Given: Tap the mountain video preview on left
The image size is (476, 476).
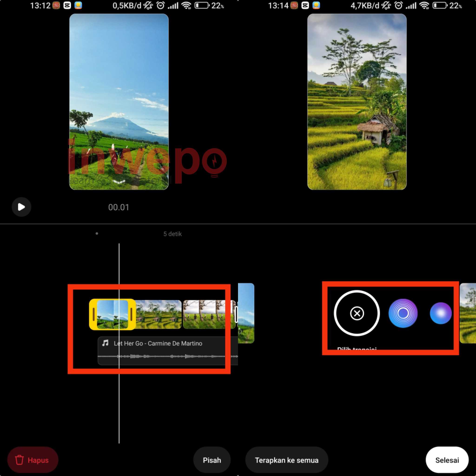Looking at the screenshot, I should click(x=119, y=102).
